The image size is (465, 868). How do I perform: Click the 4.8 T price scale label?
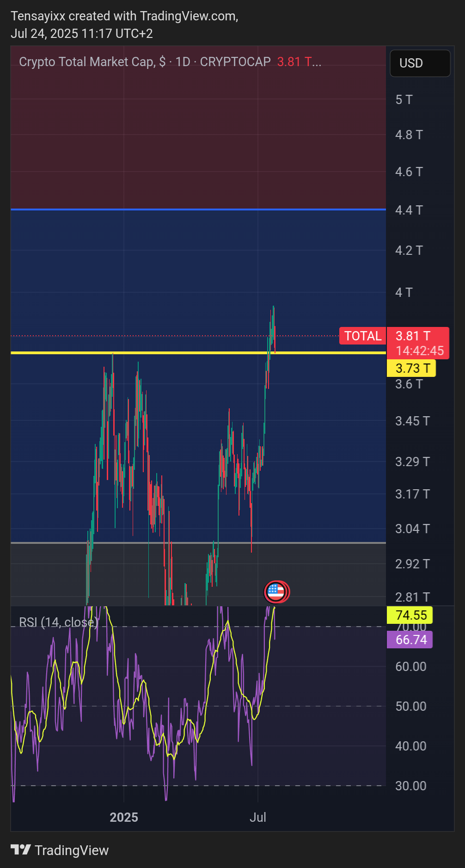pos(409,135)
